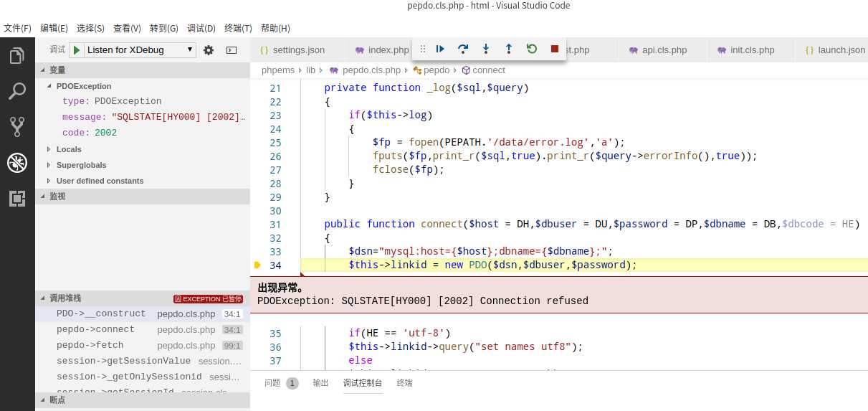The height and width of the screenshot is (411, 868).
Task: Open the Extensions view in activity bar
Action: pyautogui.click(x=17, y=199)
